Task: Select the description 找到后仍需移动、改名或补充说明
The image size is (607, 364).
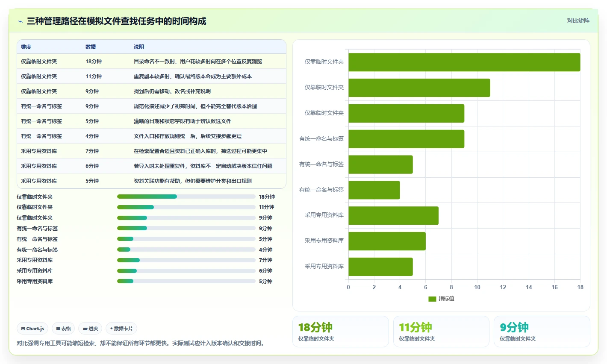Action: [x=172, y=91]
